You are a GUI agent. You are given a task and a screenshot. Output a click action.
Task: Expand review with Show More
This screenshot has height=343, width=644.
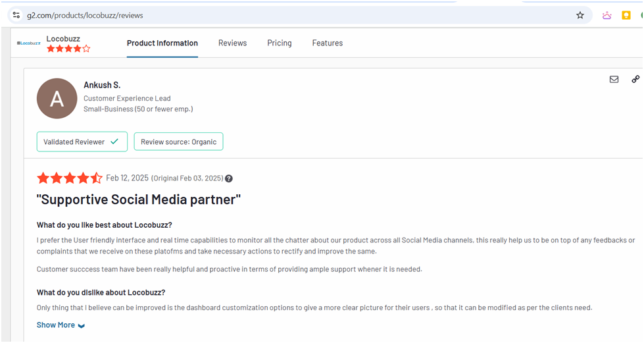[x=61, y=325]
